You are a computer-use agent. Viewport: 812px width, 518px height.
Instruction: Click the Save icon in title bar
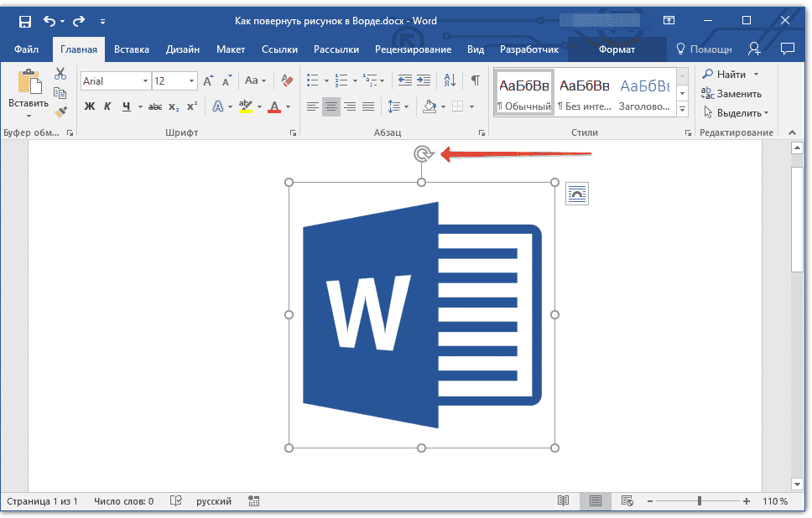coord(24,21)
